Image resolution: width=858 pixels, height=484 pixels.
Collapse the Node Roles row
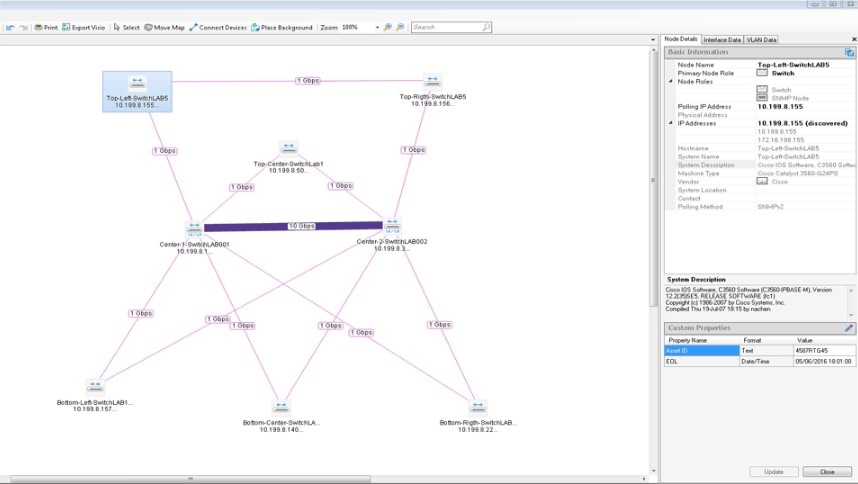(x=671, y=81)
